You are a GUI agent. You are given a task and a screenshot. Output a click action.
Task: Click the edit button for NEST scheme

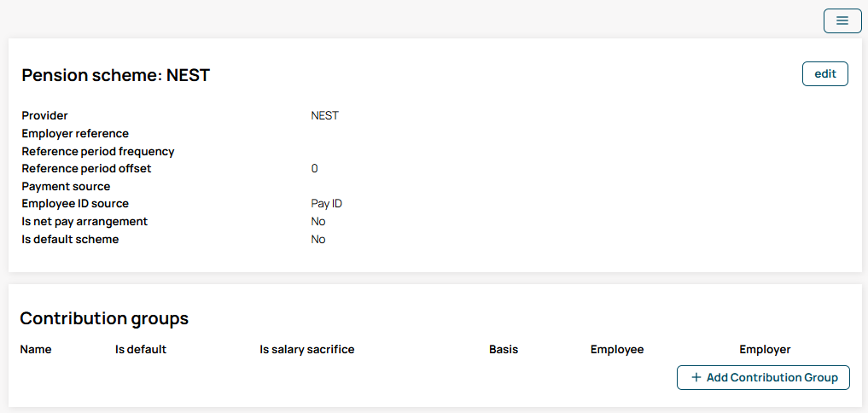(824, 73)
